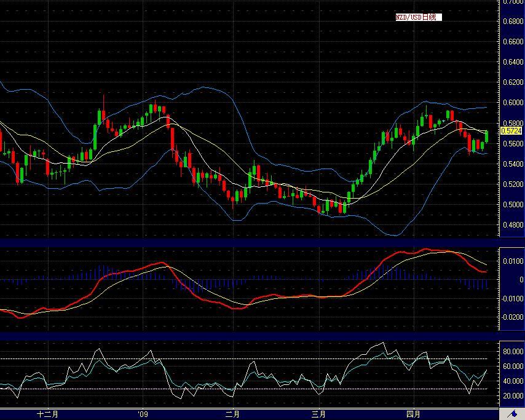Screen dimensions: 525x420
Task: Click the RSI 20.000 axis label
Action: pyautogui.click(x=513, y=396)
